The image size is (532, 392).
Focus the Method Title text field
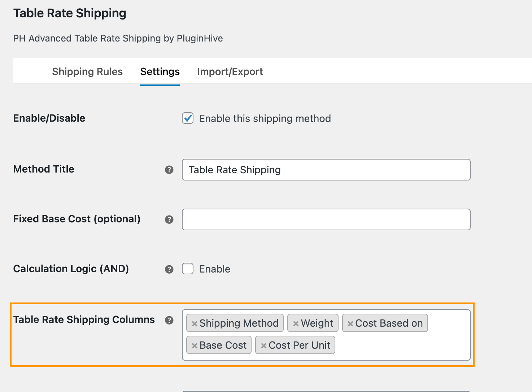pyautogui.click(x=326, y=170)
